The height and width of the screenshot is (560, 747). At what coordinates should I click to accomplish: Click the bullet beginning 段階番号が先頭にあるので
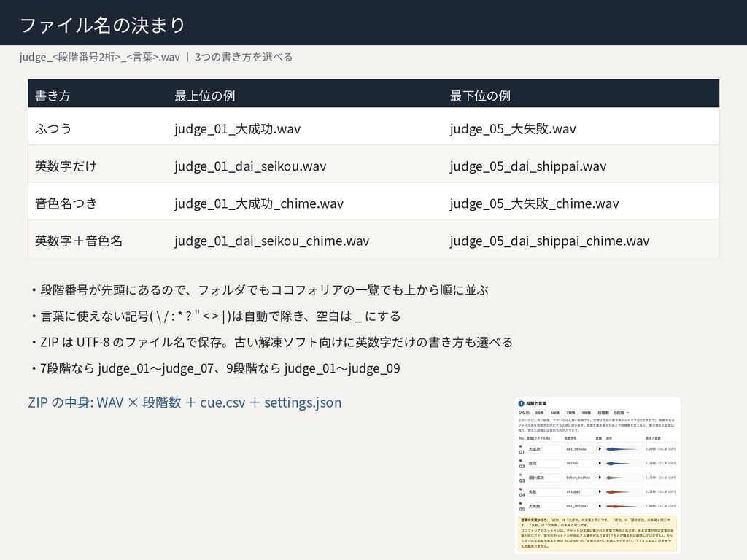pos(260,290)
